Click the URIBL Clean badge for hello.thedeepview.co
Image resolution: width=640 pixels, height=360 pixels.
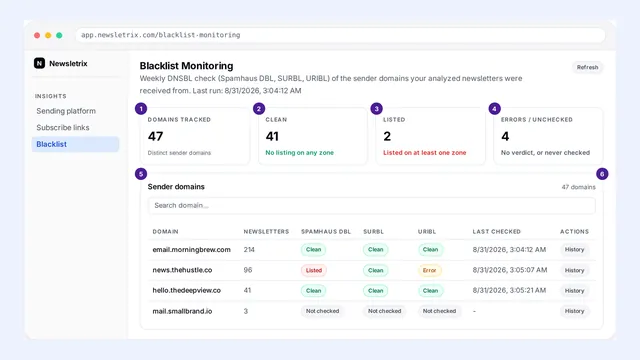pyautogui.click(x=430, y=291)
